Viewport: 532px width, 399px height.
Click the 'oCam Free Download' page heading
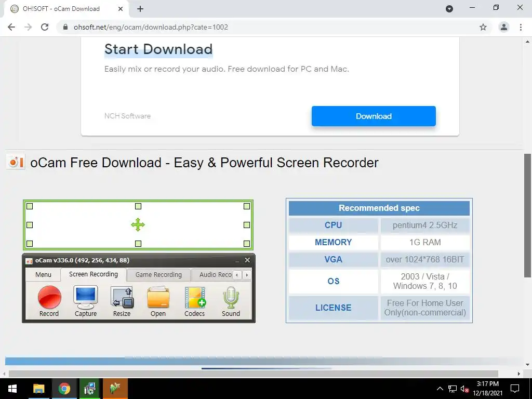coord(204,163)
